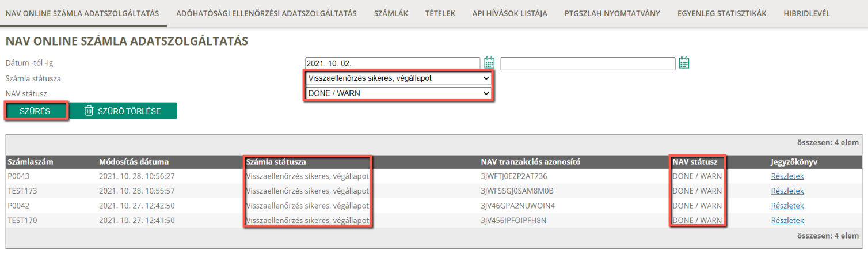Click NAV tranzakciós azonosító column header

click(530, 162)
